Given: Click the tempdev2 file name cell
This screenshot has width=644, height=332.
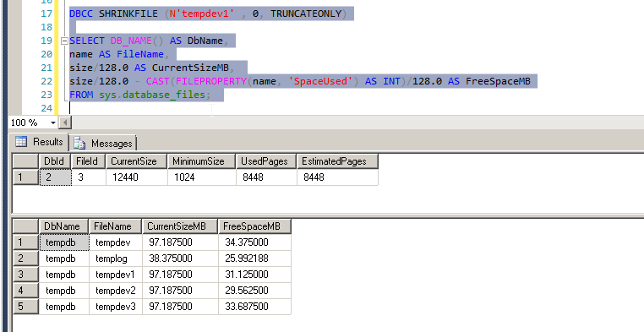Looking at the screenshot, I should point(115,291).
